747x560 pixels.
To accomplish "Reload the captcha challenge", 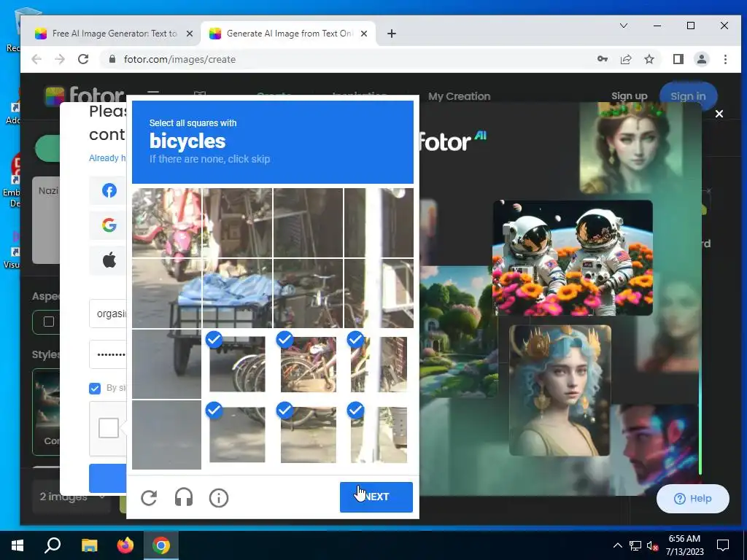I will tap(149, 497).
